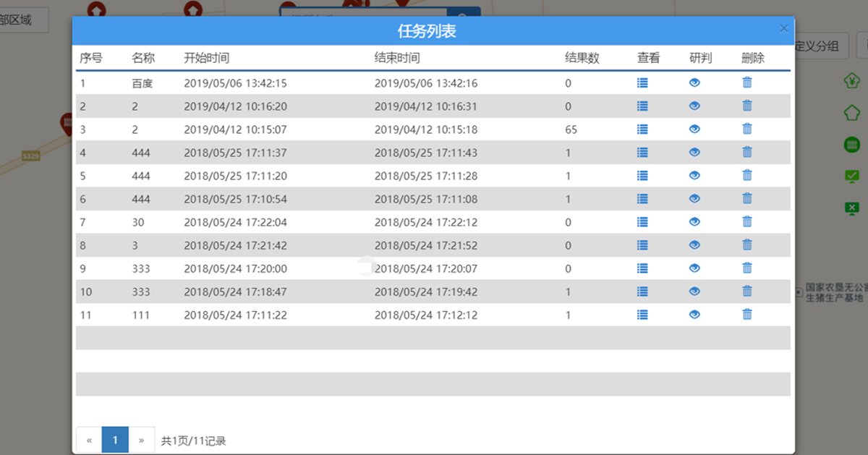The image size is (868, 455).
Task: Click the green monitor X map sidebar icon
Action: 852,208
